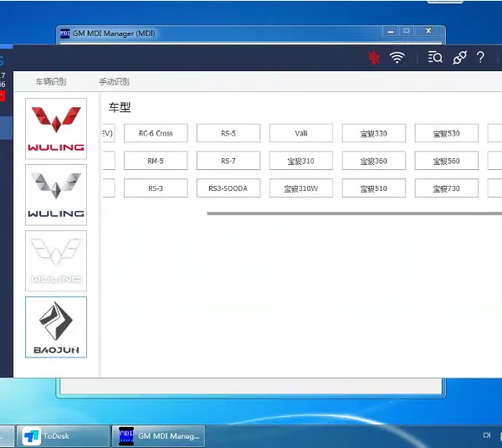Click the CH language indicator in tray
502x448 pixels.
[487, 435]
